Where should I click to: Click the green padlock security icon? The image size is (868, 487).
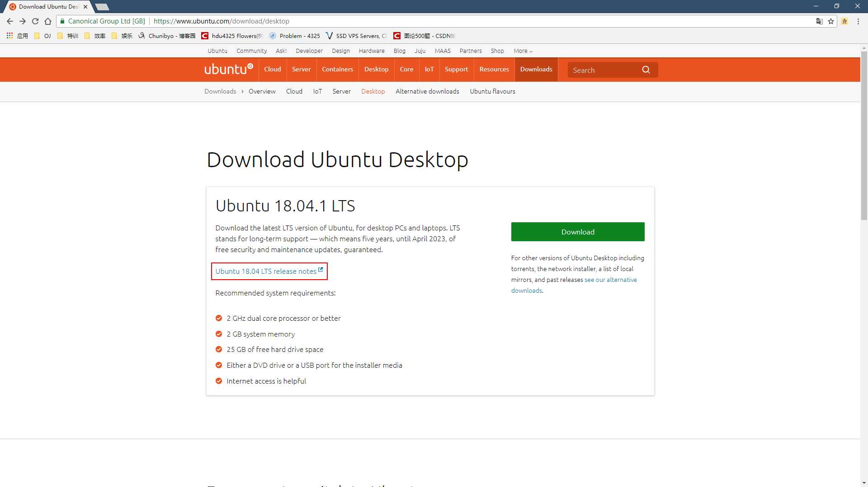tap(62, 21)
